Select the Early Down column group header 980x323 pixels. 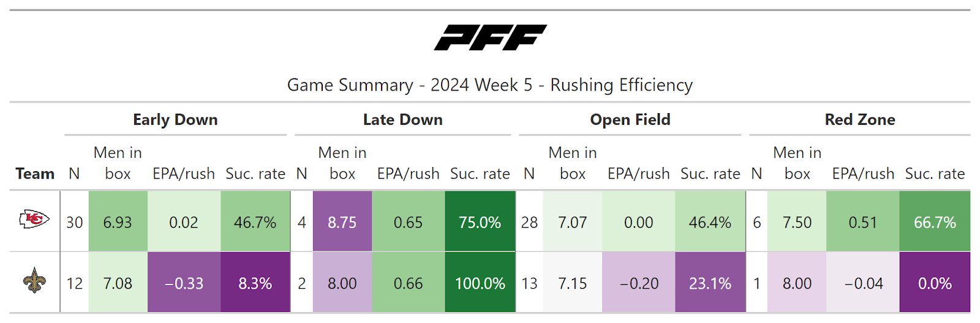click(x=175, y=120)
